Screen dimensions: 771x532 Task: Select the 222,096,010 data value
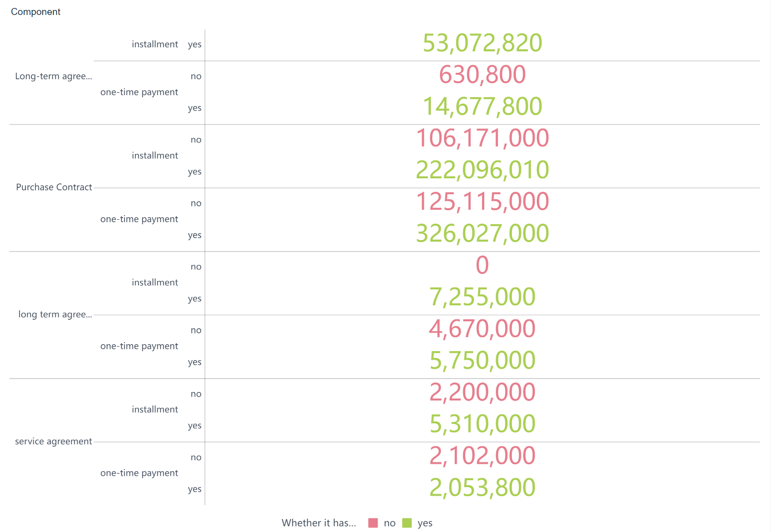pos(482,170)
